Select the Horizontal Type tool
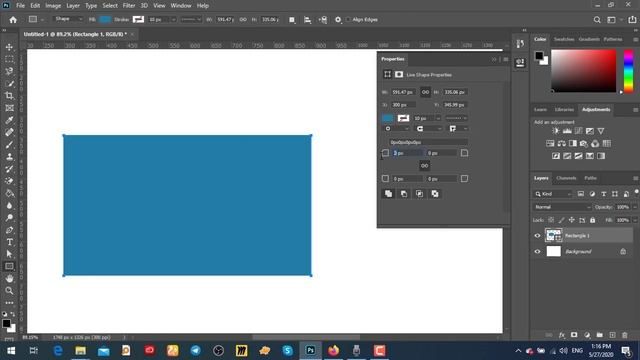 point(9,242)
